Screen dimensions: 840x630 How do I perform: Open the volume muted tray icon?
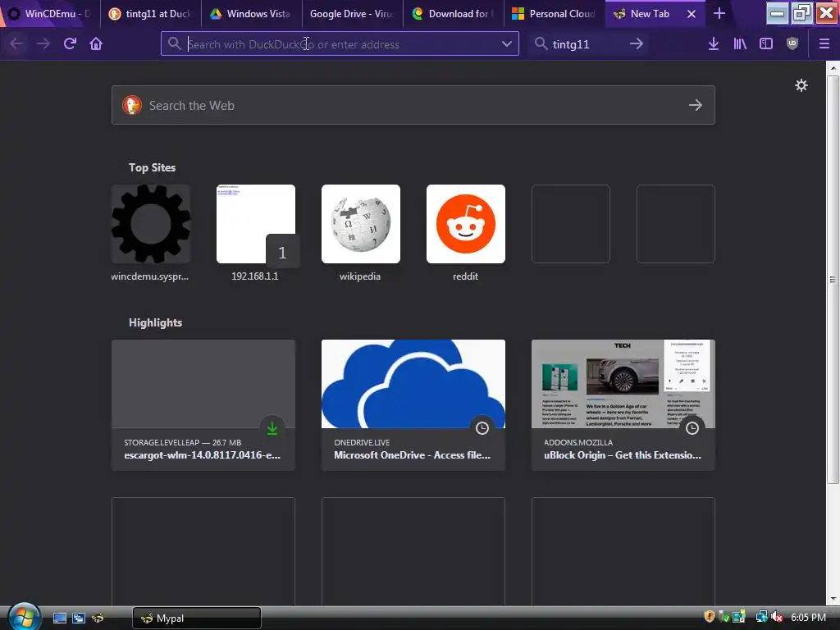coord(778,617)
